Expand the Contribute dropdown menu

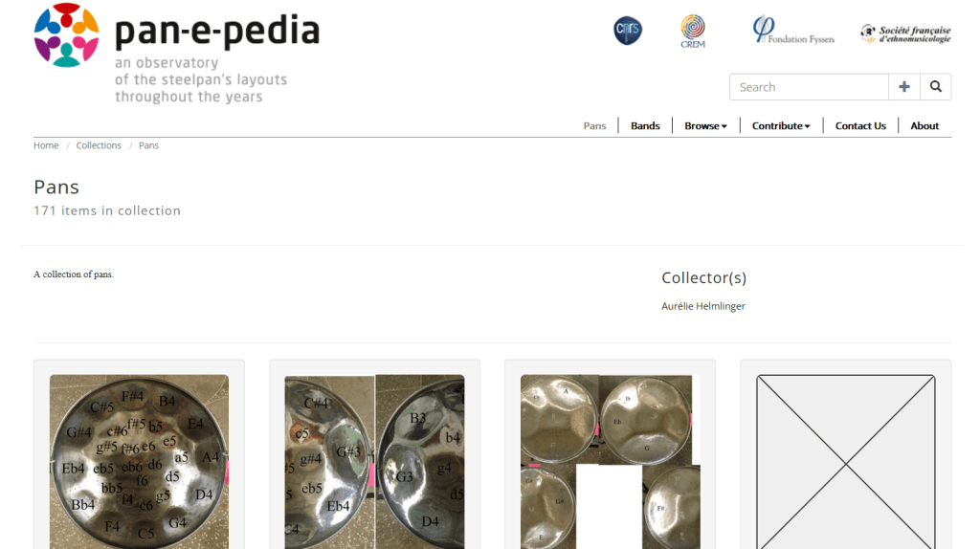[781, 125]
